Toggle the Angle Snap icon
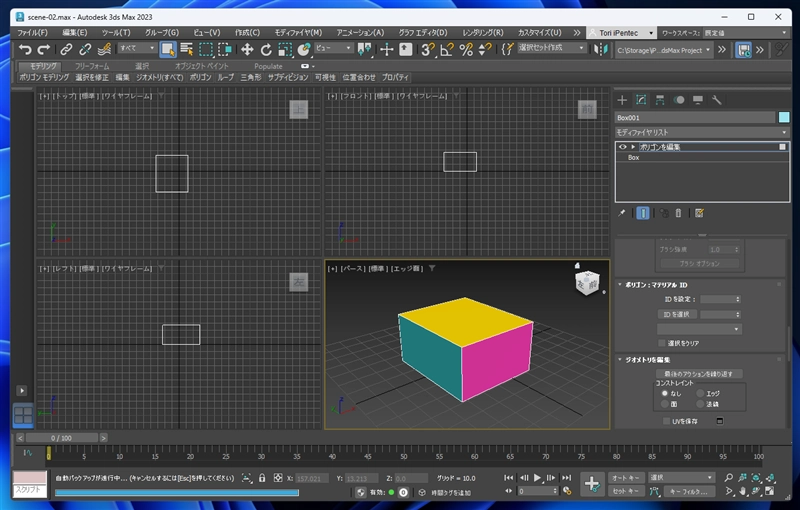Image resolution: width=800 pixels, height=510 pixels. click(x=446, y=49)
